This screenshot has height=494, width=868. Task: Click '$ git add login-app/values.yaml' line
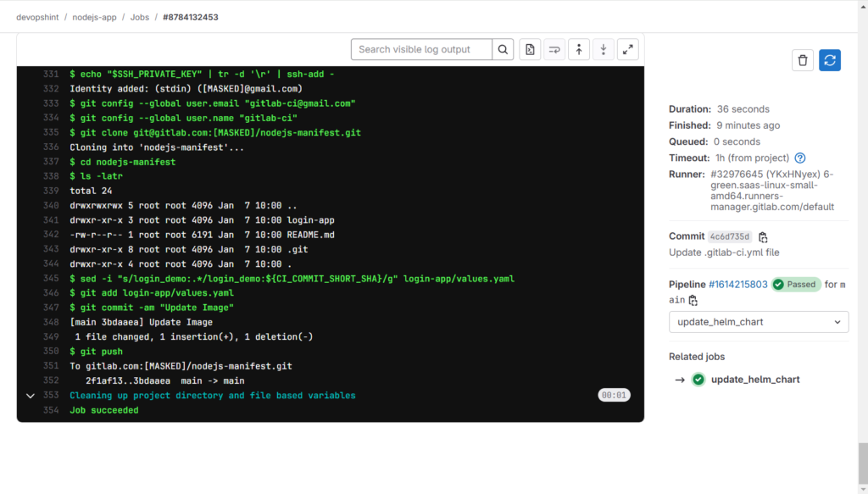click(152, 292)
